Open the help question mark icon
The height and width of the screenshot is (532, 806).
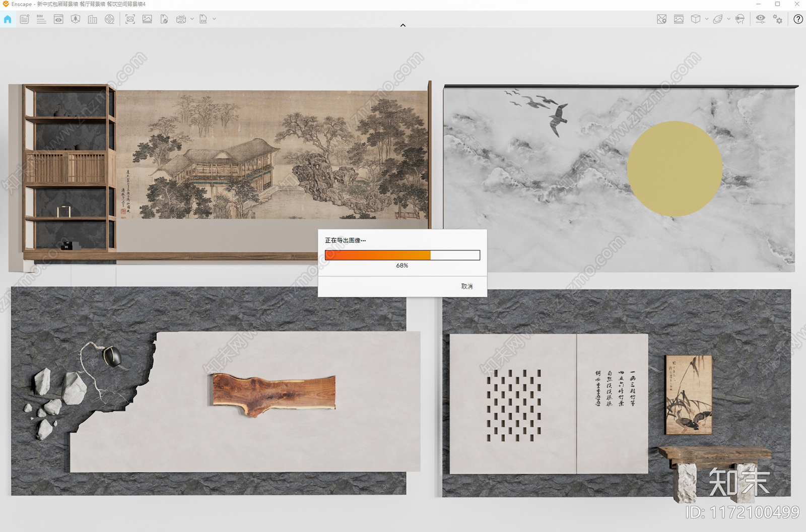(798, 19)
